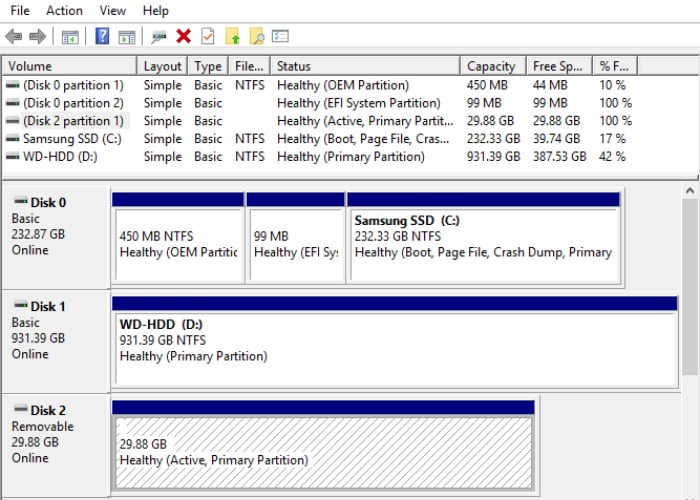The height and width of the screenshot is (500, 700).
Task: Toggle the action pane toolbar icon
Action: tap(126, 36)
